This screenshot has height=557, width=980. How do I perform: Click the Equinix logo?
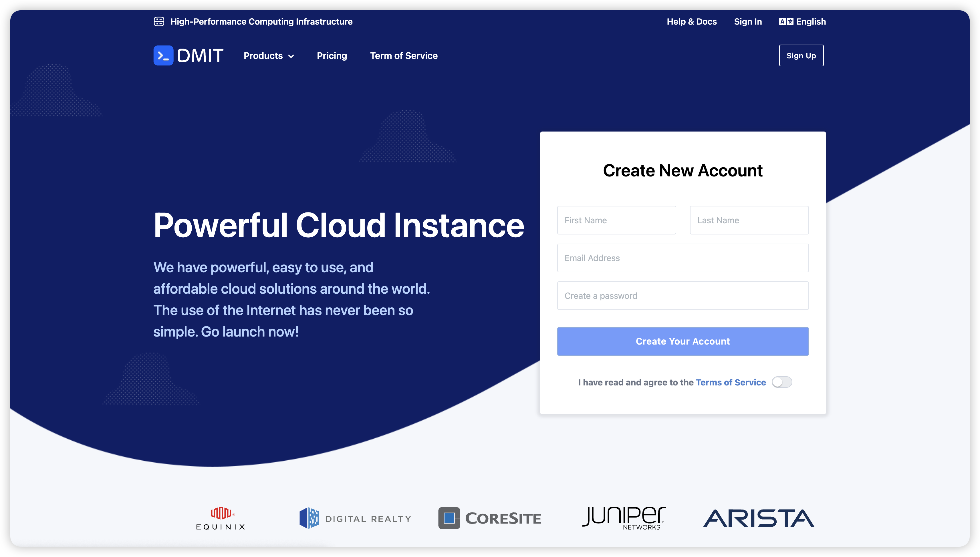click(x=221, y=518)
